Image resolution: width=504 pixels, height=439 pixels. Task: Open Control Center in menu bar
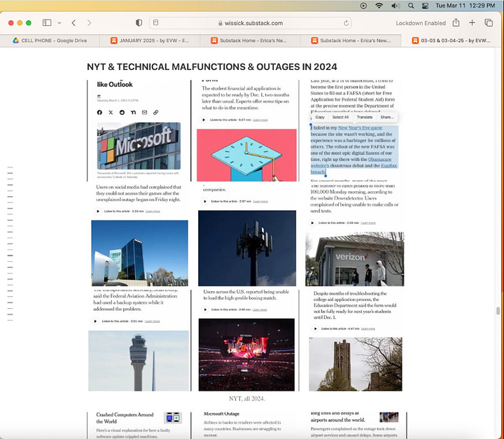[x=425, y=6]
